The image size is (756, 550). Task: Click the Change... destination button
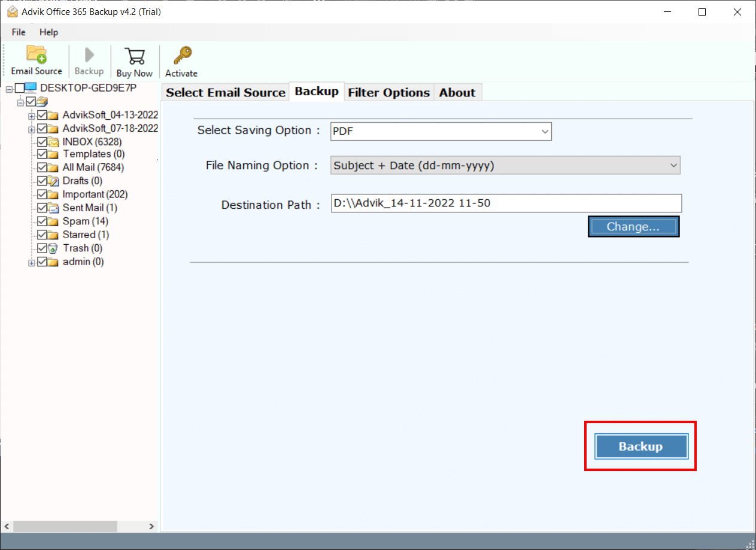633,227
